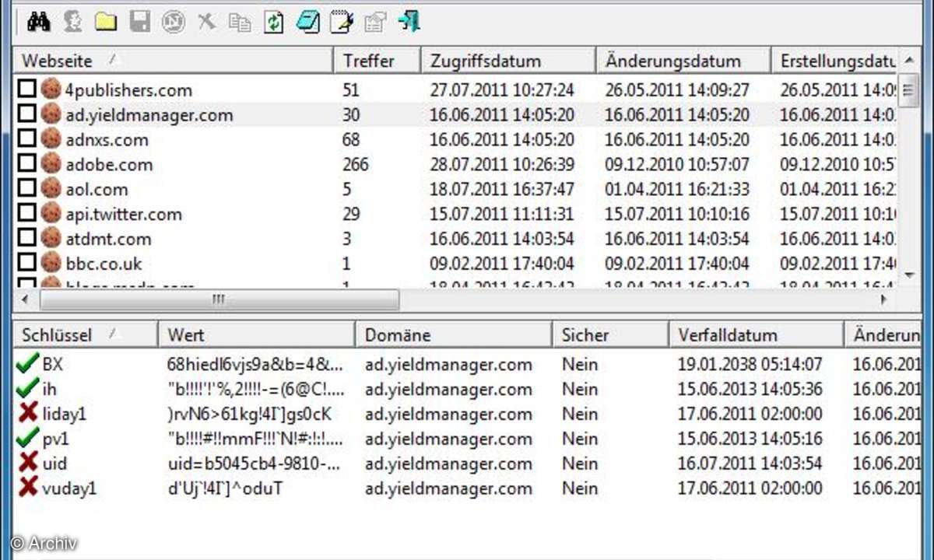The height and width of the screenshot is (560, 934).
Task: Click the exit door icon
Action: tap(409, 22)
